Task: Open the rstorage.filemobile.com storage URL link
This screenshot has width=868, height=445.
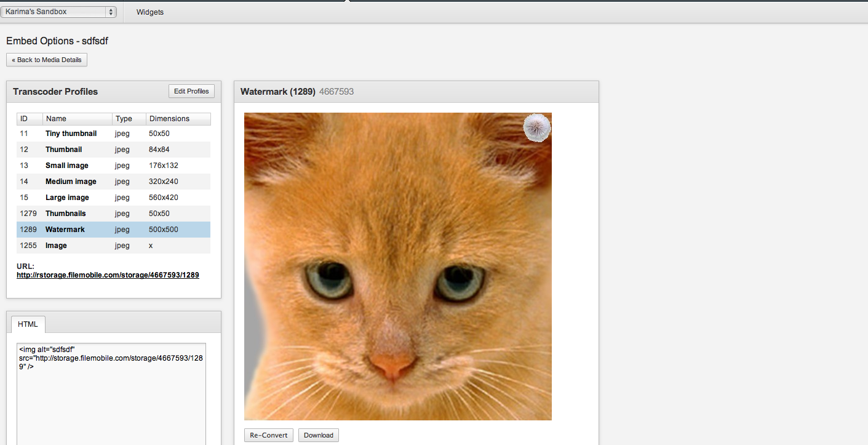Action: click(x=108, y=275)
